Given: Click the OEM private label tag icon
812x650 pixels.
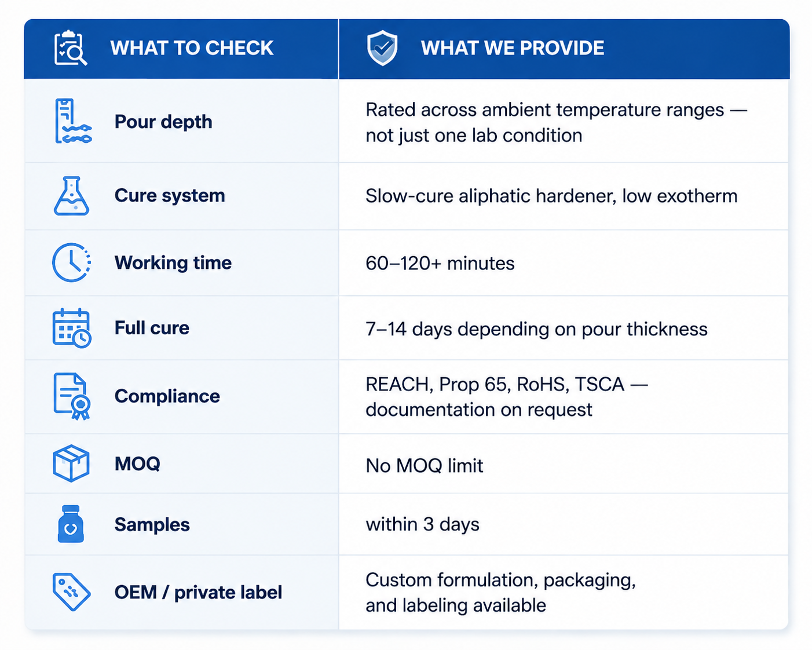Looking at the screenshot, I should [71, 591].
